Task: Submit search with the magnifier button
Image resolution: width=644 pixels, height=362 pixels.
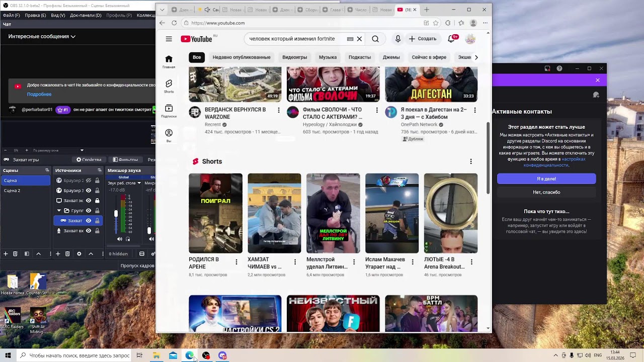Action: coord(375,39)
